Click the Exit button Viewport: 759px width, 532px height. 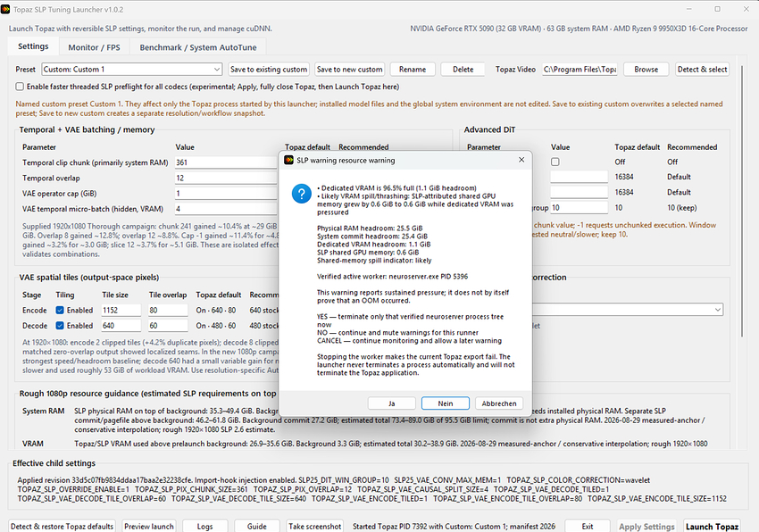[588, 526]
